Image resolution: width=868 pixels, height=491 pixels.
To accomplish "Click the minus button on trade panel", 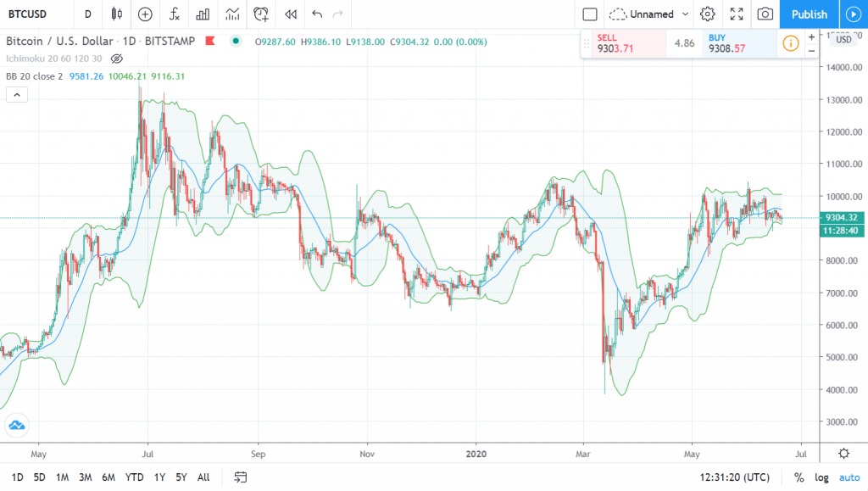I will [x=811, y=51].
